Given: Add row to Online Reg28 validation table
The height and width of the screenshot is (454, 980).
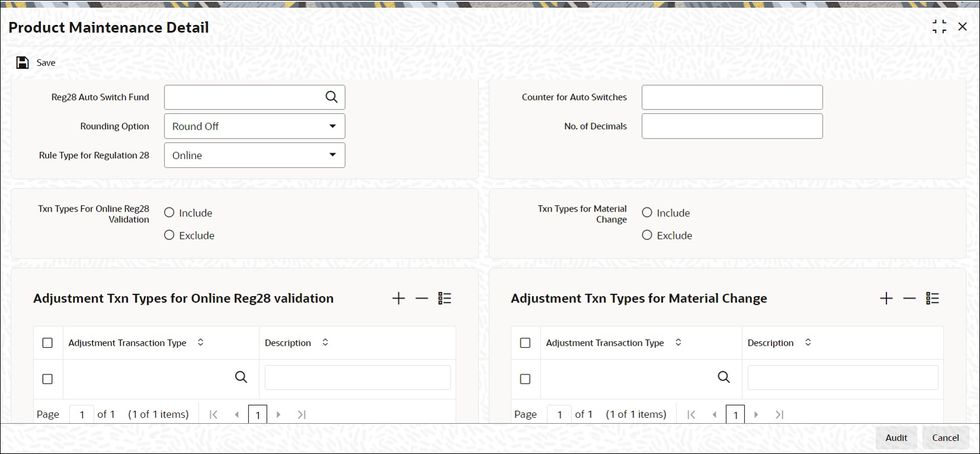Looking at the screenshot, I should (x=399, y=299).
